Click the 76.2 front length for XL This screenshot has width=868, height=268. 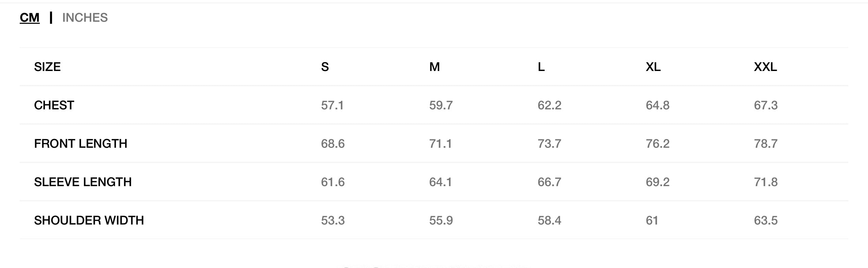tap(657, 144)
